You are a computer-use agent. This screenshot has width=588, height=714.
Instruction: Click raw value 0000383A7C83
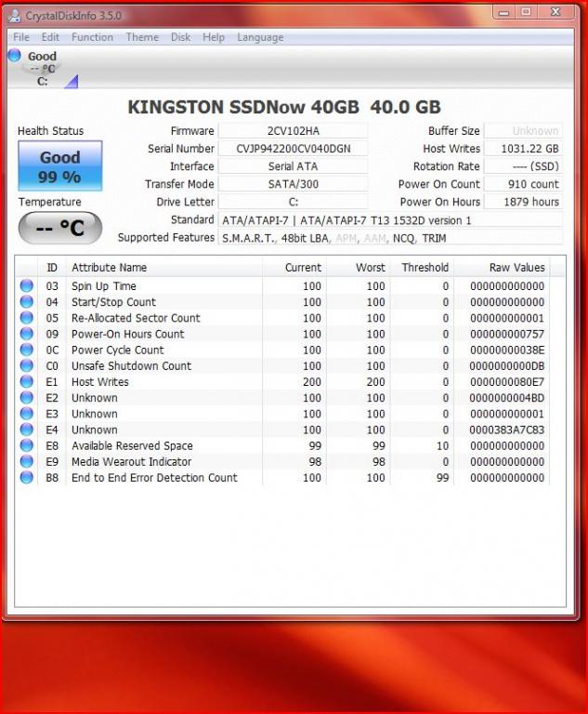pos(506,430)
